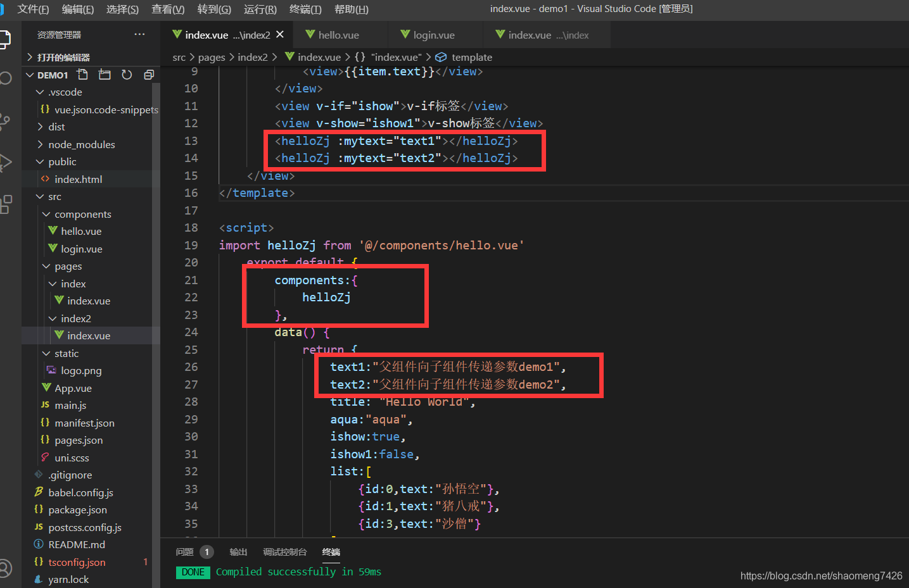This screenshot has width=909, height=588.
Task: Open the 编辑(E) menu
Action: 78,9
